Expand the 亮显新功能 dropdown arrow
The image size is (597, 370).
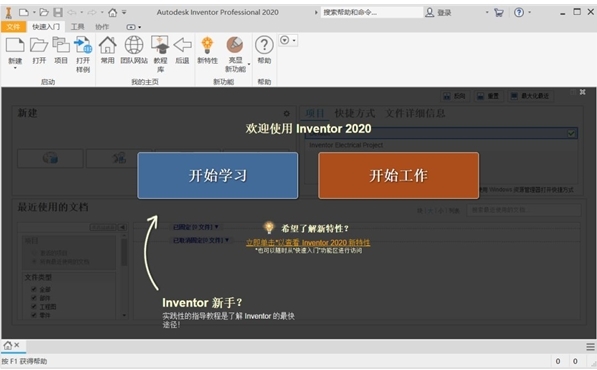coord(249,64)
